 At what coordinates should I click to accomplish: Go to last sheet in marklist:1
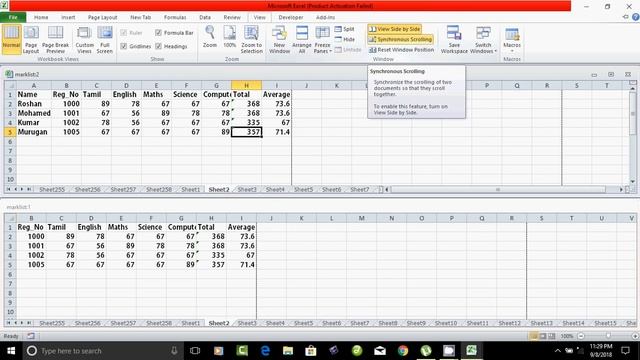click(29, 323)
